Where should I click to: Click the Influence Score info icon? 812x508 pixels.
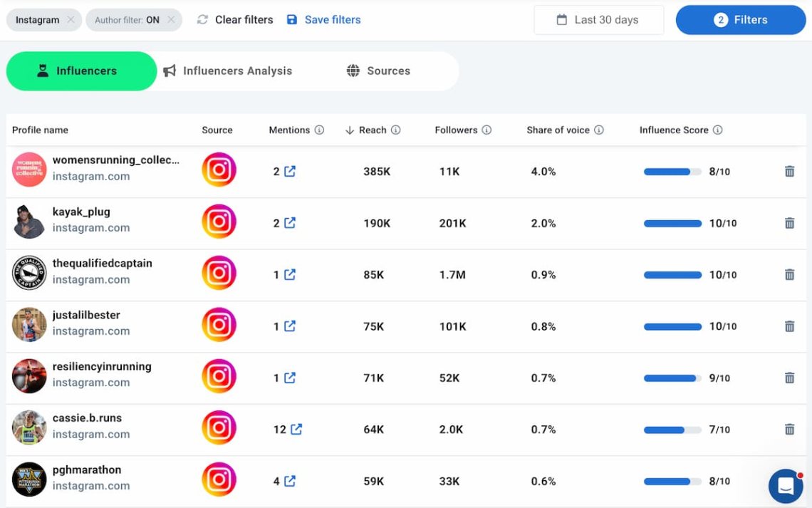[x=719, y=130]
